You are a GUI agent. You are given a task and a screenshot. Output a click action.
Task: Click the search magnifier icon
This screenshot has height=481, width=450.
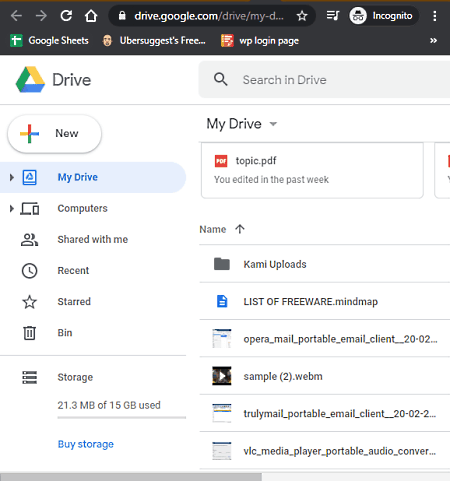pyautogui.click(x=221, y=80)
